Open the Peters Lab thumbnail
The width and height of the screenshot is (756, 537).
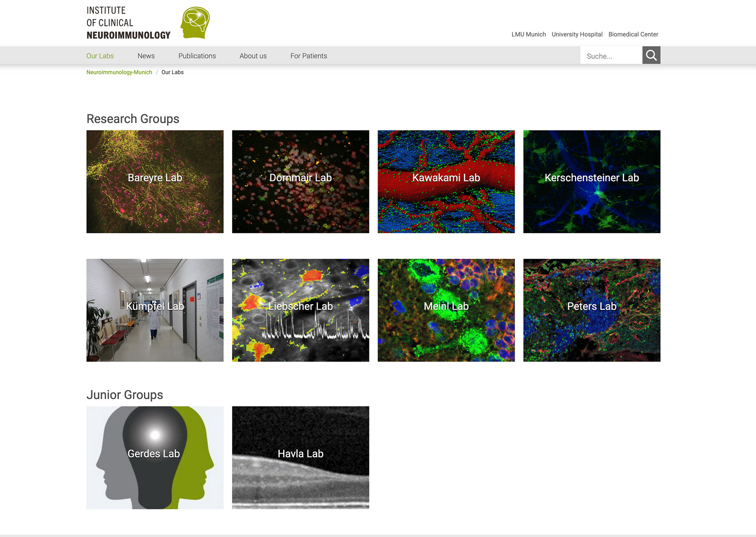[x=592, y=310]
